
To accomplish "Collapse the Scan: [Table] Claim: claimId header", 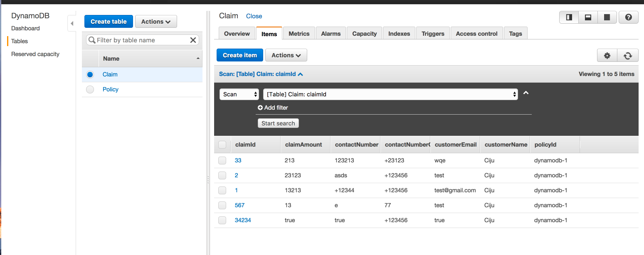I will (261, 74).
